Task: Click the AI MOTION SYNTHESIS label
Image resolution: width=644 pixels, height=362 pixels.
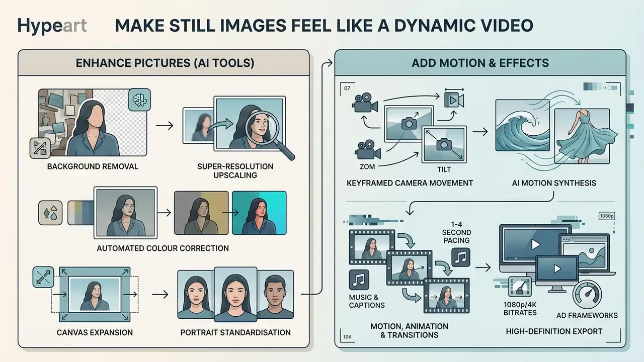Action: [x=553, y=183]
